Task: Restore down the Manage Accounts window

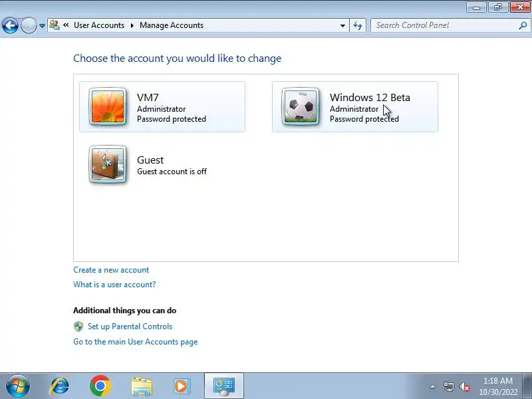Action: click(497, 7)
